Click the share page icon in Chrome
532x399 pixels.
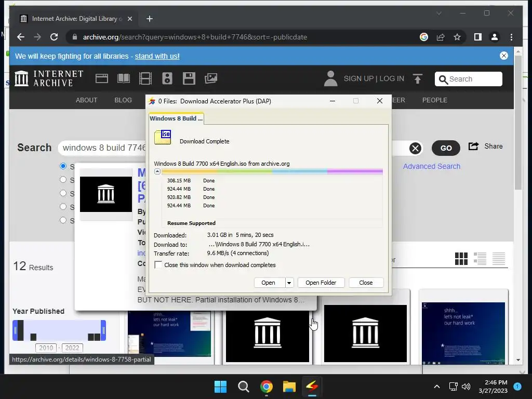(x=441, y=37)
